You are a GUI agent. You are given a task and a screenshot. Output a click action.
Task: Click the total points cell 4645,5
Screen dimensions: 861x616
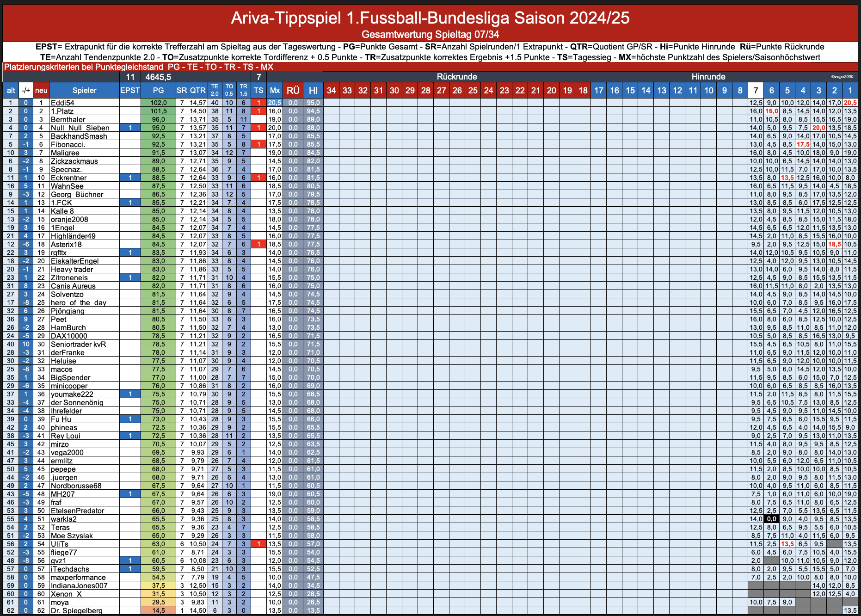[x=158, y=77]
